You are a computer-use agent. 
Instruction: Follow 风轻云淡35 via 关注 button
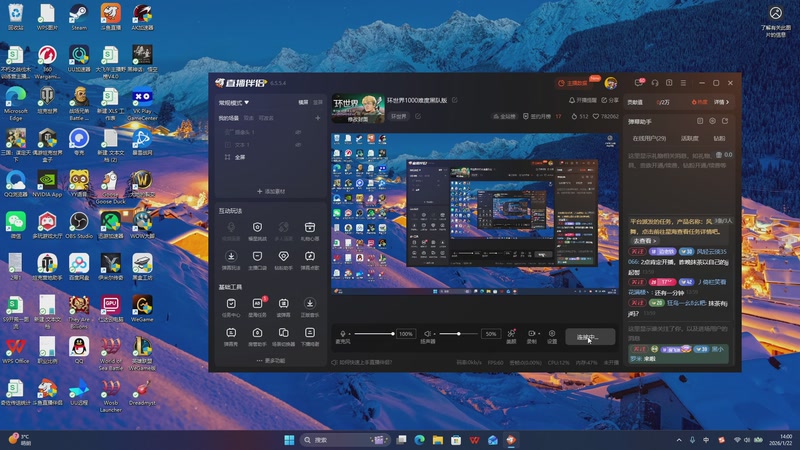click(x=637, y=252)
